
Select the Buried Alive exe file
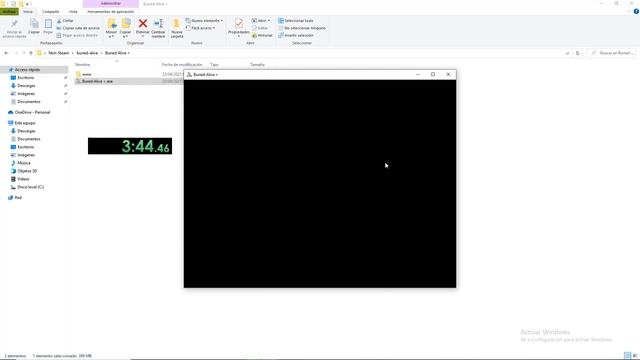tap(97, 81)
